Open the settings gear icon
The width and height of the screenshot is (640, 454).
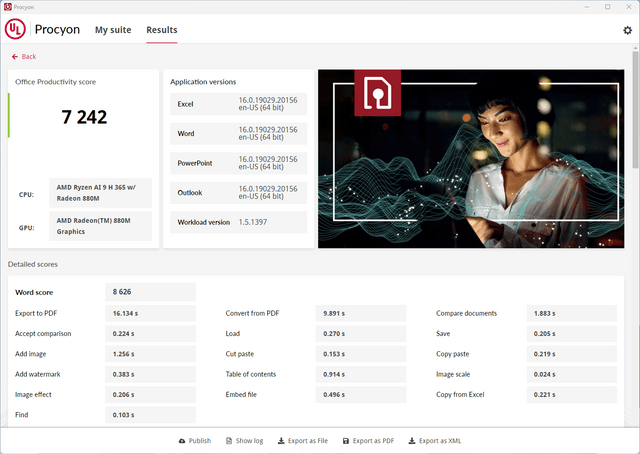627,30
